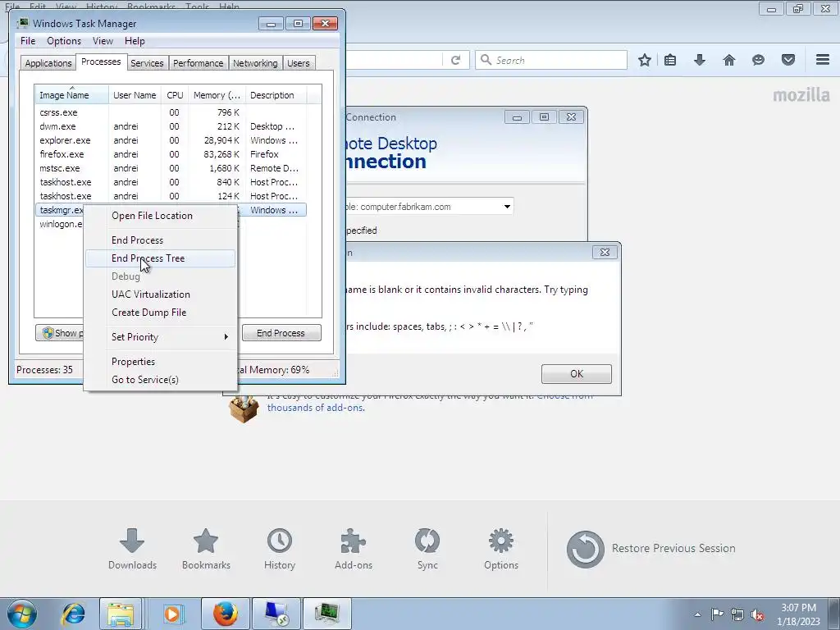Switch to the Users tab
Viewport: 840px width, 630px height.
[x=299, y=63]
